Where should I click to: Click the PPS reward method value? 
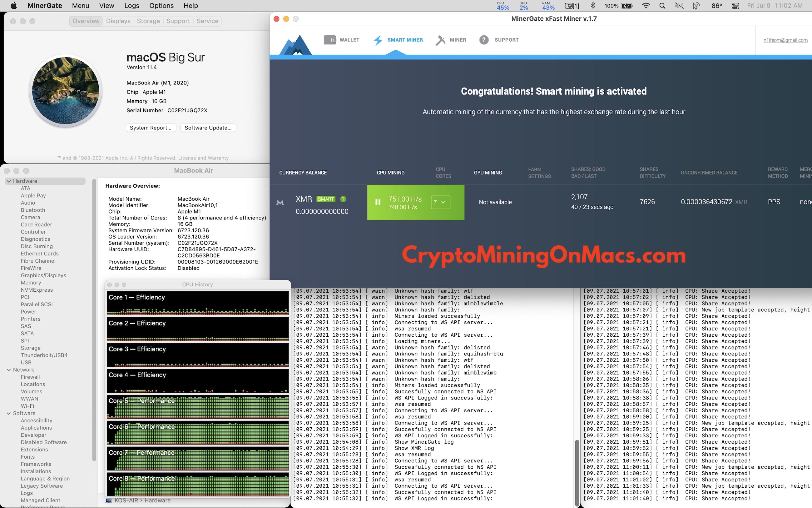(x=774, y=202)
